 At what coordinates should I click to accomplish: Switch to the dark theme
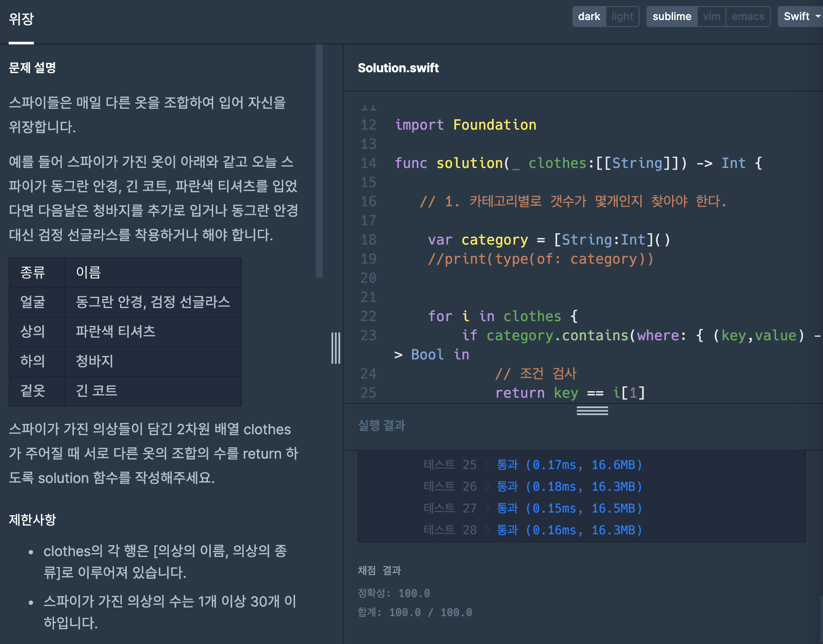589,17
